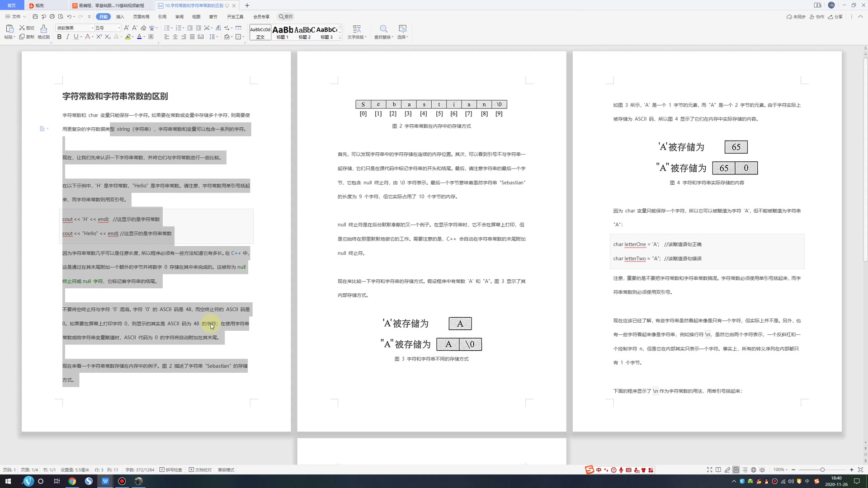Screen dimensions: 868x488
Task: Toggle bulleted list formatting
Action: (167, 28)
